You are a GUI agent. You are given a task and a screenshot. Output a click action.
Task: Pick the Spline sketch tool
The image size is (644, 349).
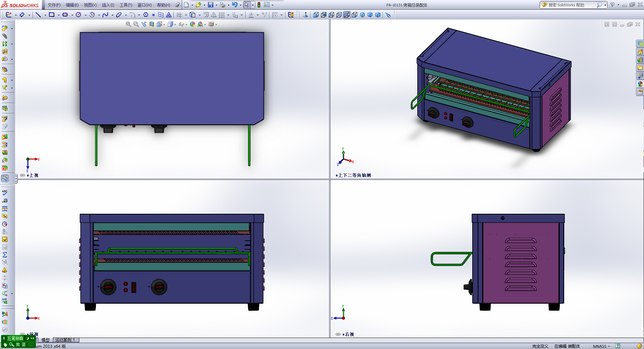coord(105,15)
